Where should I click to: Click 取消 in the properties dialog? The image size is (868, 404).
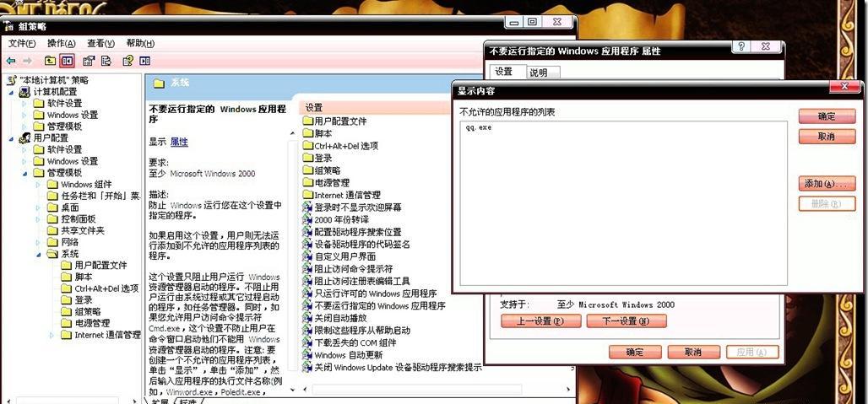point(693,352)
